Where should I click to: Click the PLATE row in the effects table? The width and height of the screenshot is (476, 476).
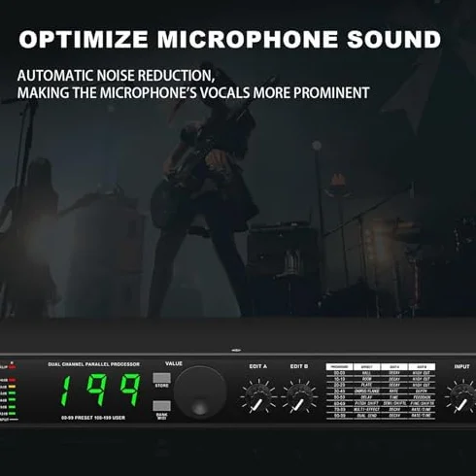pyautogui.click(x=381, y=385)
